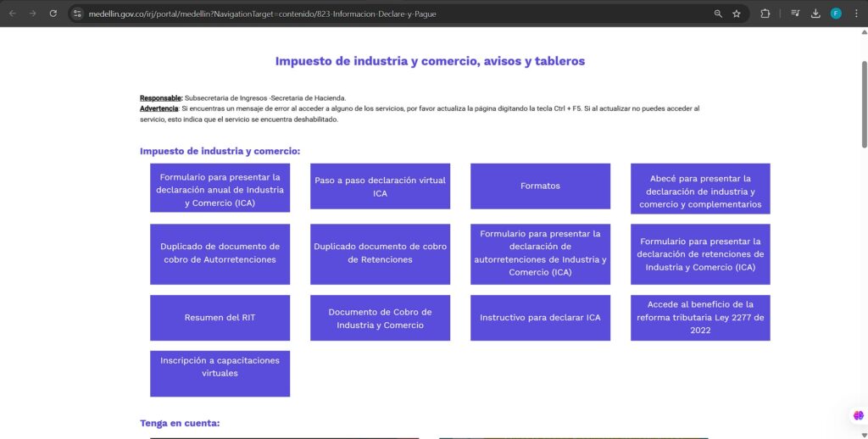Click the vertical page scrollbar thumb

pos(864,102)
